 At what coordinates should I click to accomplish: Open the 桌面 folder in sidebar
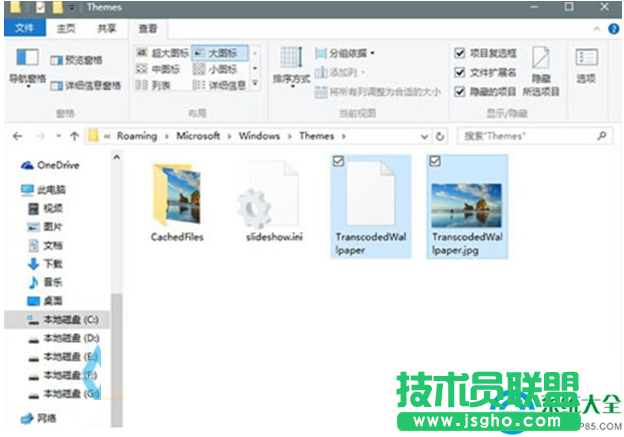click(x=45, y=301)
